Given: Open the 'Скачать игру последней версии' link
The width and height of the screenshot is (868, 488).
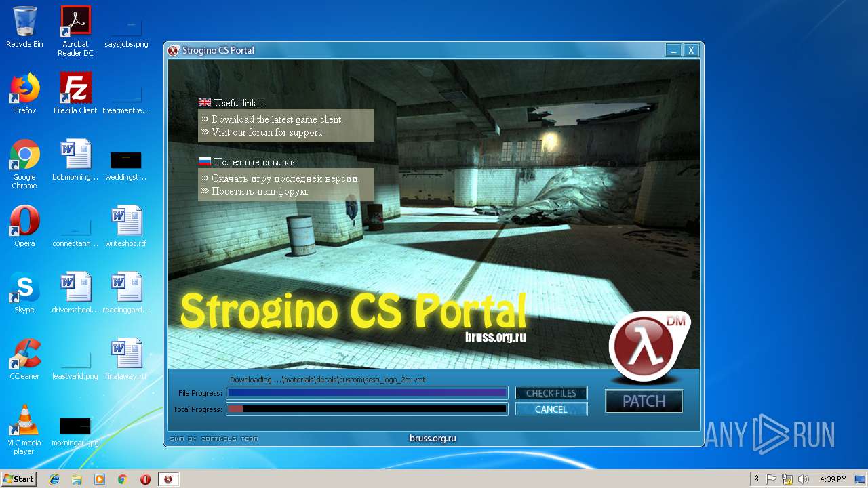Looking at the screenshot, I should tap(285, 178).
